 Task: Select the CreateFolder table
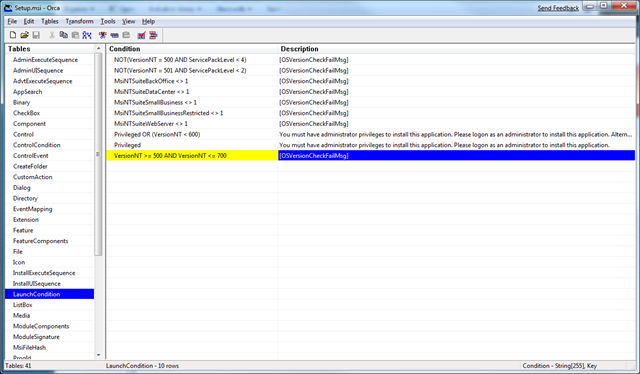(x=30, y=166)
